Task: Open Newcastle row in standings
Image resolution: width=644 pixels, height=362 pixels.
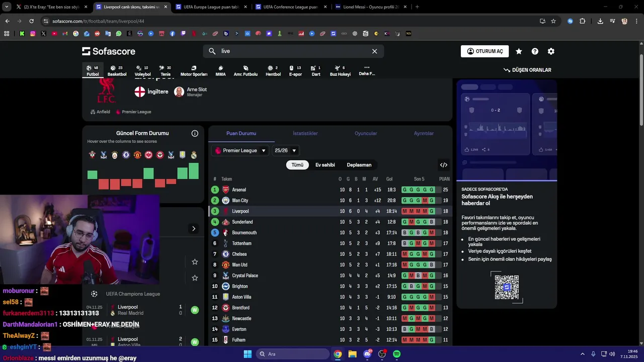Action: coord(330,318)
